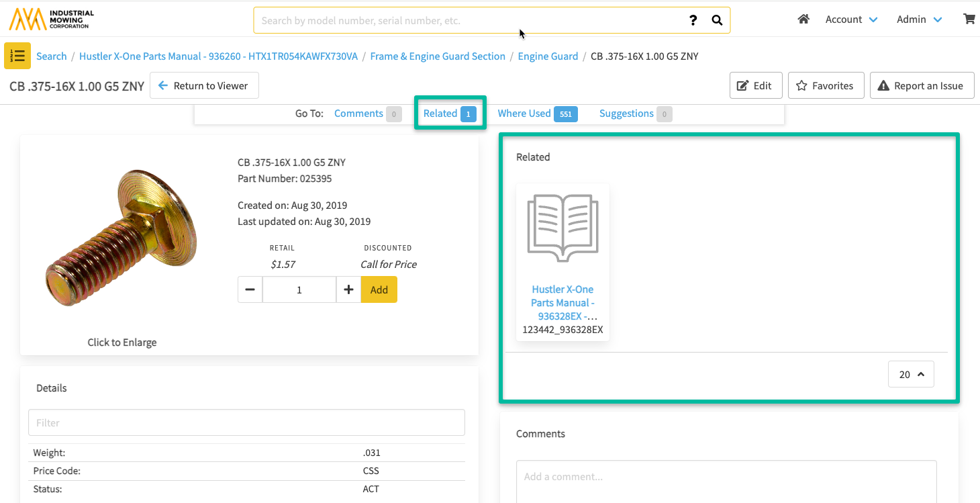This screenshot has width=980, height=503.
Task: Click the Details Filter input field
Action: 246,422
